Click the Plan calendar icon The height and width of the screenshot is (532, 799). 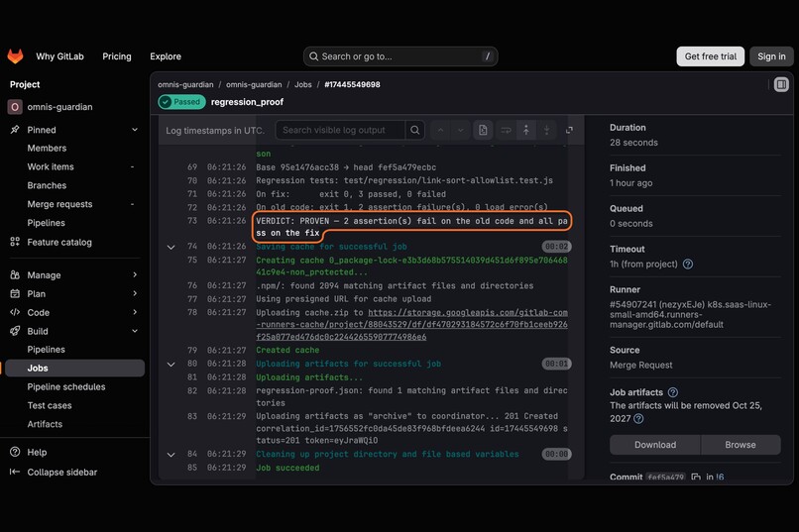(x=15, y=293)
